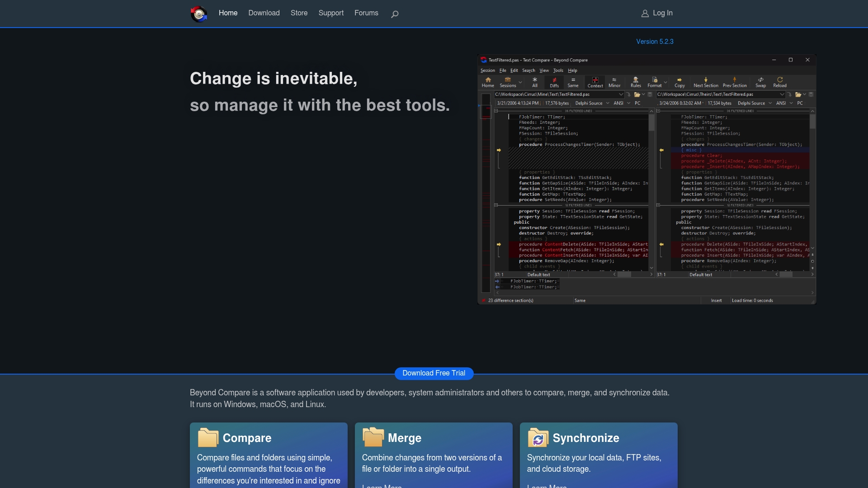Expand right pane 12 filtered lines

click(658, 205)
